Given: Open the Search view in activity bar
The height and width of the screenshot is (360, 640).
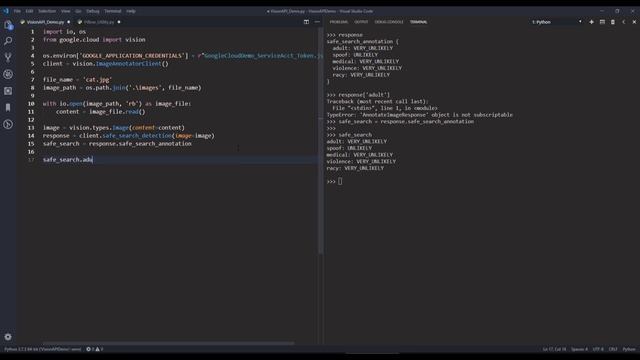Looking at the screenshot, I should [8, 41].
